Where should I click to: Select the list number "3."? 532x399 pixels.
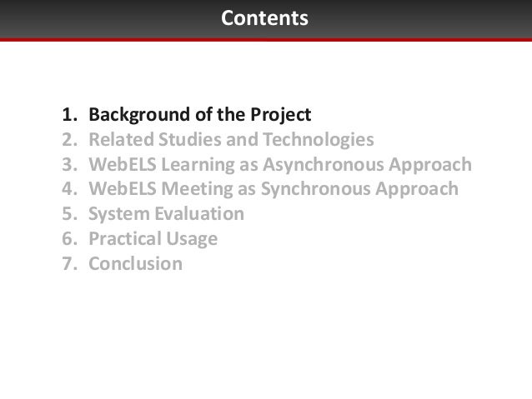click(x=70, y=165)
